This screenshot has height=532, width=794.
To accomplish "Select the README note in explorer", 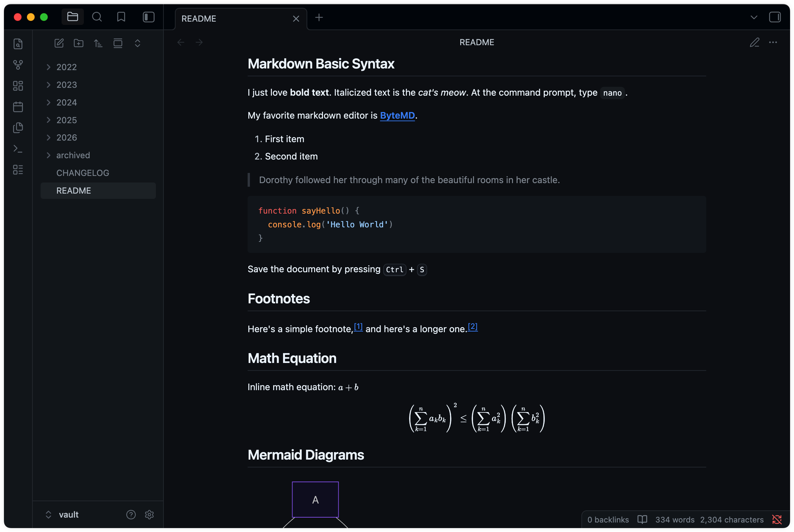I will tap(98, 190).
